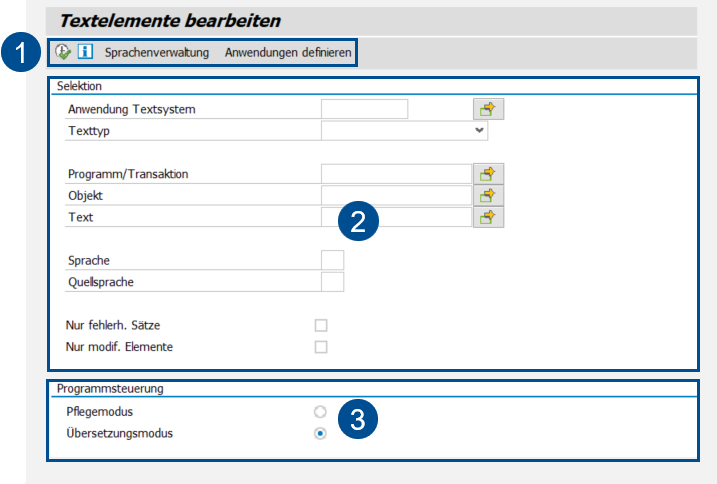The image size is (717, 484).
Task: Click the Anwendung Textsystem input field
Action: [x=364, y=109]
